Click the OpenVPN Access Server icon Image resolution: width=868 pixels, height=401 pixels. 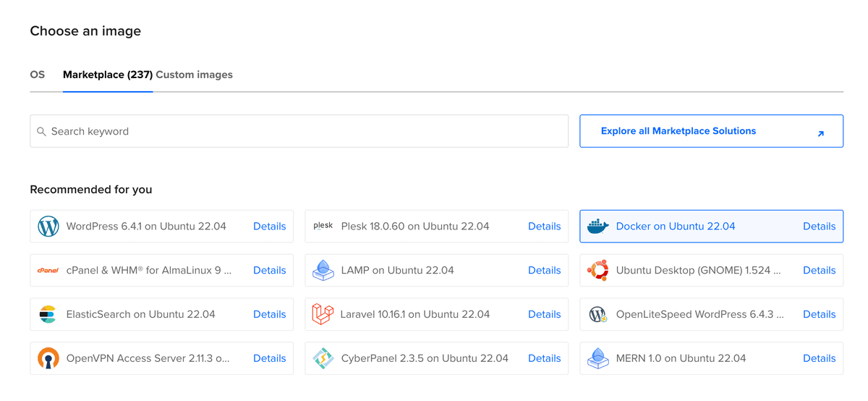tap(48, 358)
